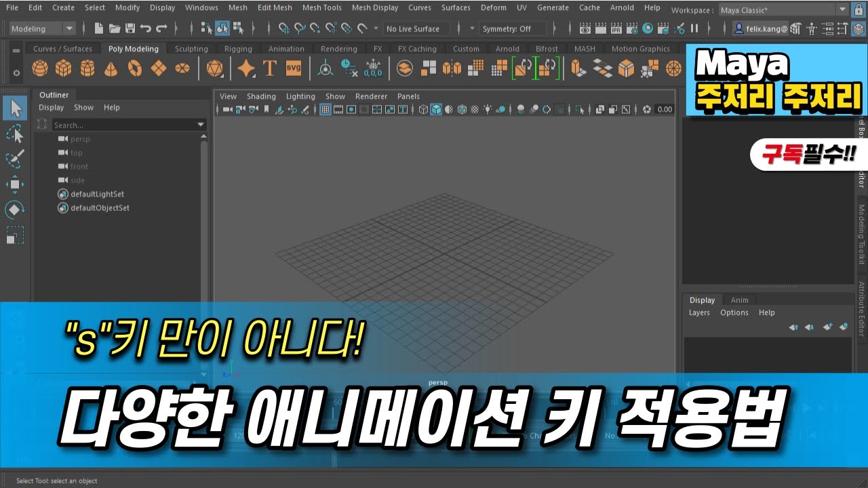Open the Modeling menu set dropdown
This screenshot has width=868, height=488.
coord(42,28)
